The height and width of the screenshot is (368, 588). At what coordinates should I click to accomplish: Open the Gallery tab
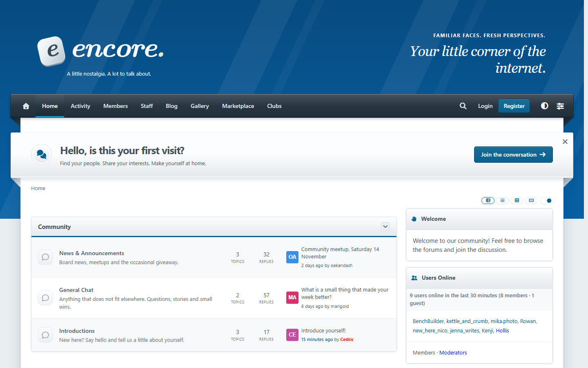(200, 106)
